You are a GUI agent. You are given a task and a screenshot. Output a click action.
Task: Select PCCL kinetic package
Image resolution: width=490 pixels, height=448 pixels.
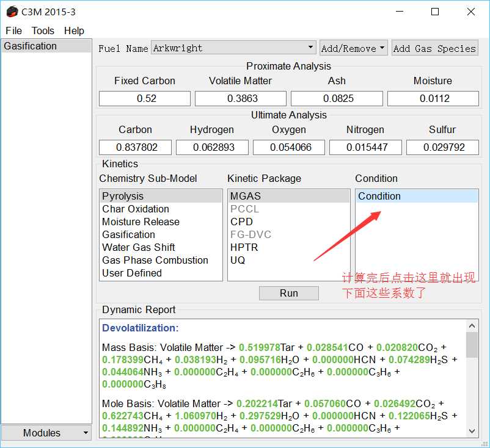click(x=289, y=209)
